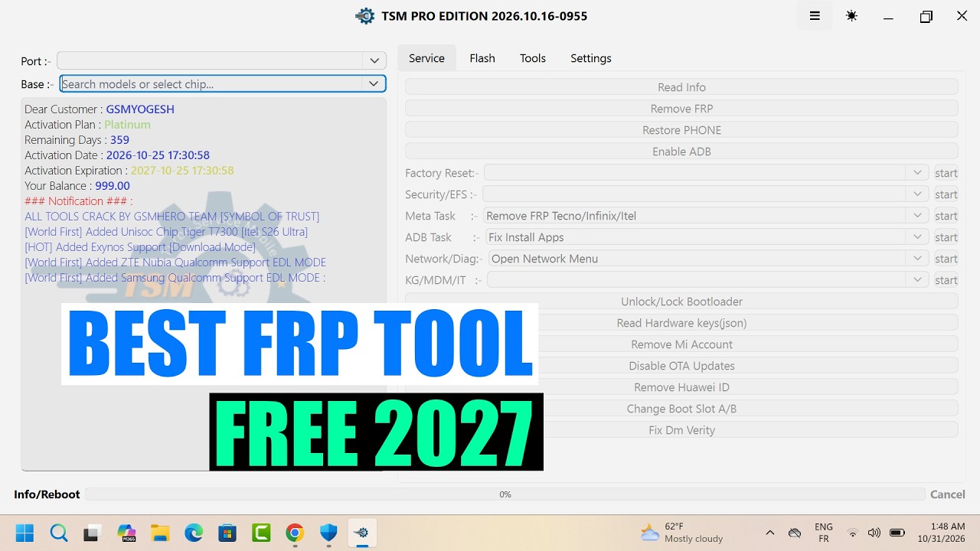Open volume control in system tray
This screenshot has width=980, height=551.
click(x=874, y=533)
